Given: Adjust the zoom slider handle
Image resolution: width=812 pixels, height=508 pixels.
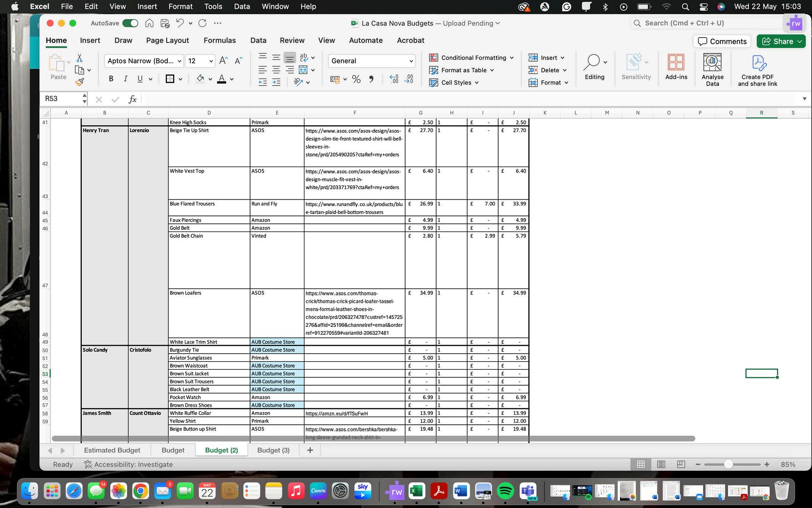Looking at the screenshot, I should coord(728,464).
